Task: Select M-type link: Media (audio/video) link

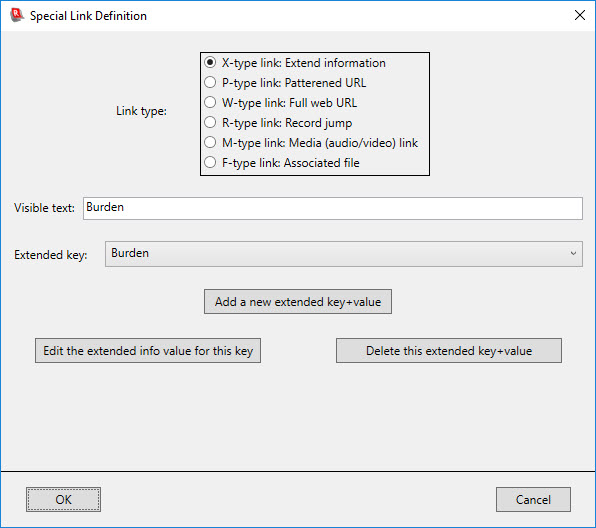Action: 311,143
